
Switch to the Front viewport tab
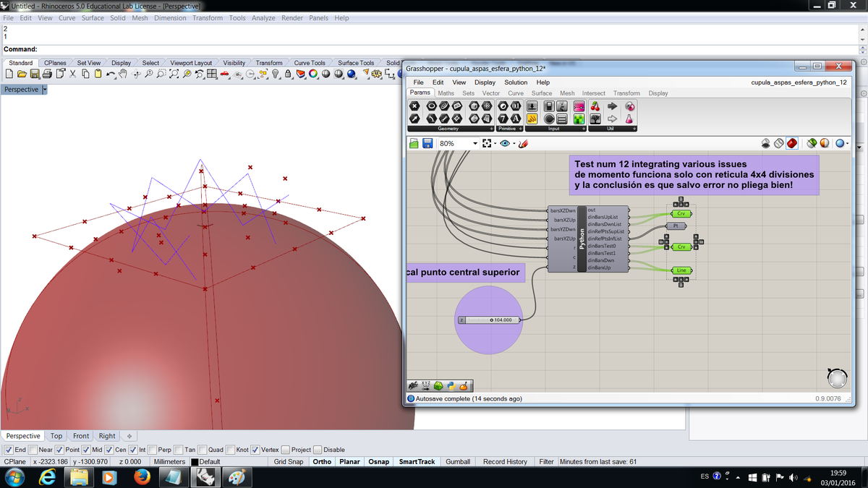tap(81, 436)
